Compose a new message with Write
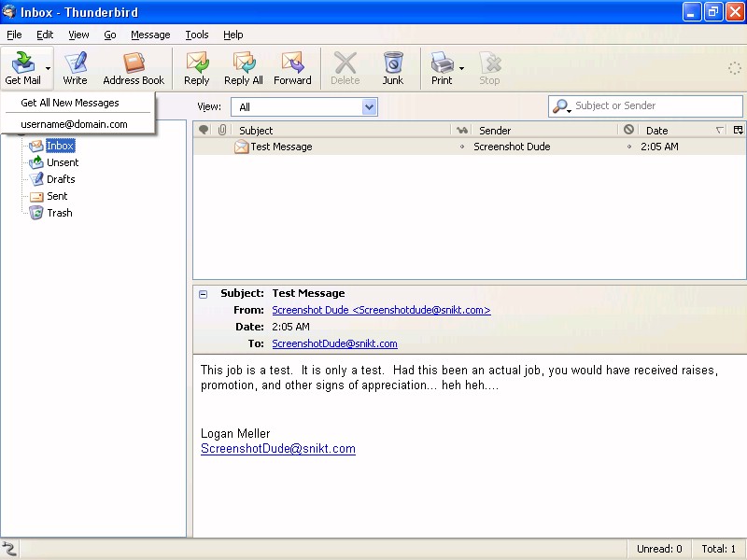 click(75, 68)
